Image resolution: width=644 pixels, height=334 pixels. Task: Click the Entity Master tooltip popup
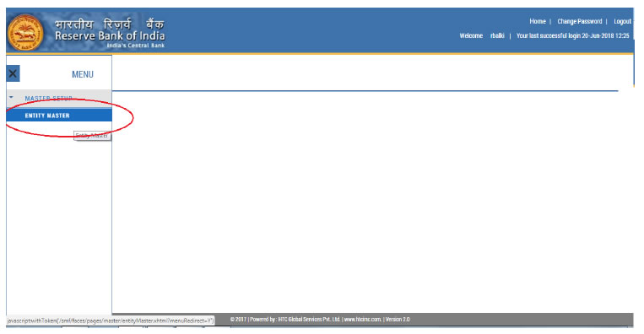tap(92, 136)
